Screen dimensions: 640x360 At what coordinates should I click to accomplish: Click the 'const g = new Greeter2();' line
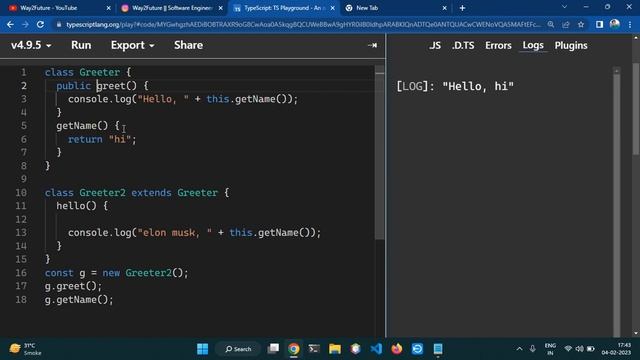point(116,273)
